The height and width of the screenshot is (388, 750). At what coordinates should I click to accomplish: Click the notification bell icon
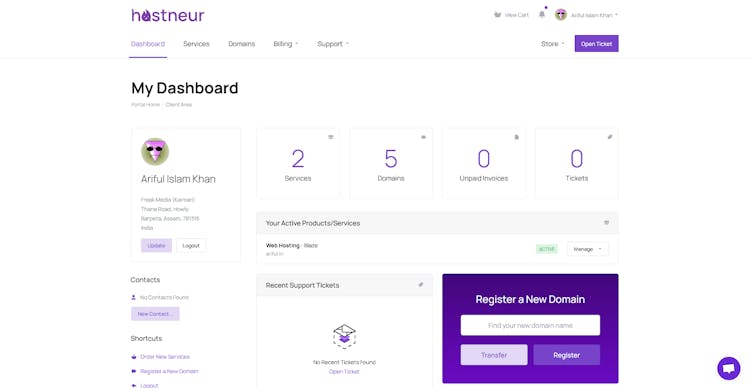[x=542, y=14]
